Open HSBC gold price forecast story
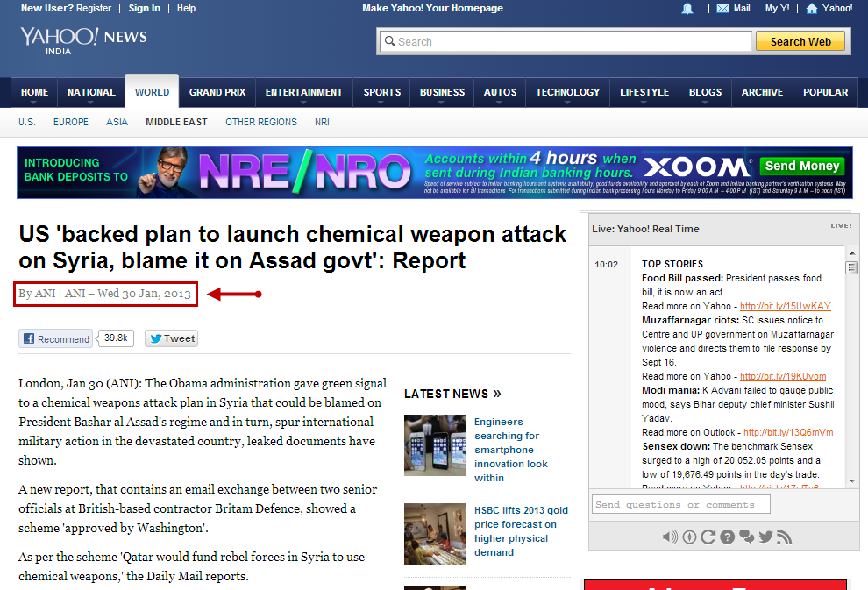868x590 pixels. [x=521, y=531]
